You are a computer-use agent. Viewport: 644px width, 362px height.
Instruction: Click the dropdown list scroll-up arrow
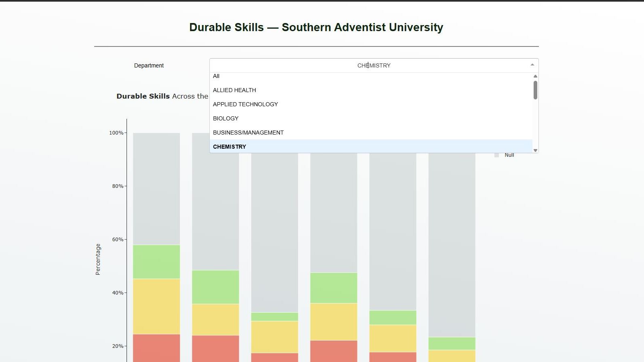coord(535,76)
